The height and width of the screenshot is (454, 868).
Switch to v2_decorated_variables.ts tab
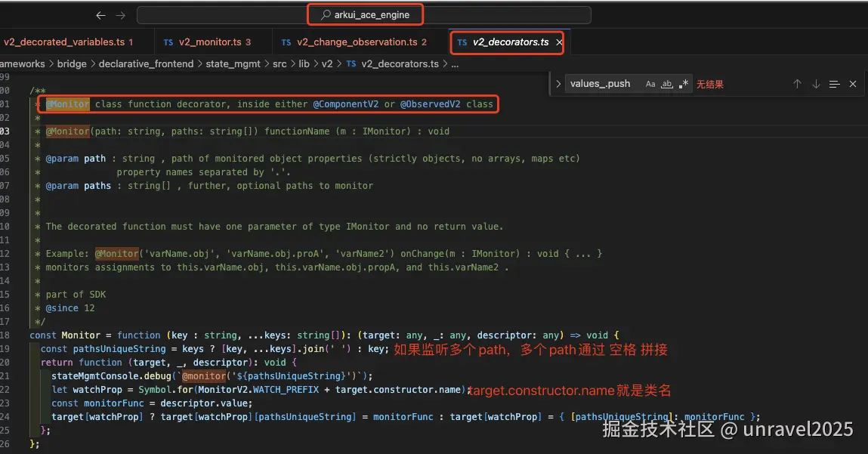coord(69,42)
